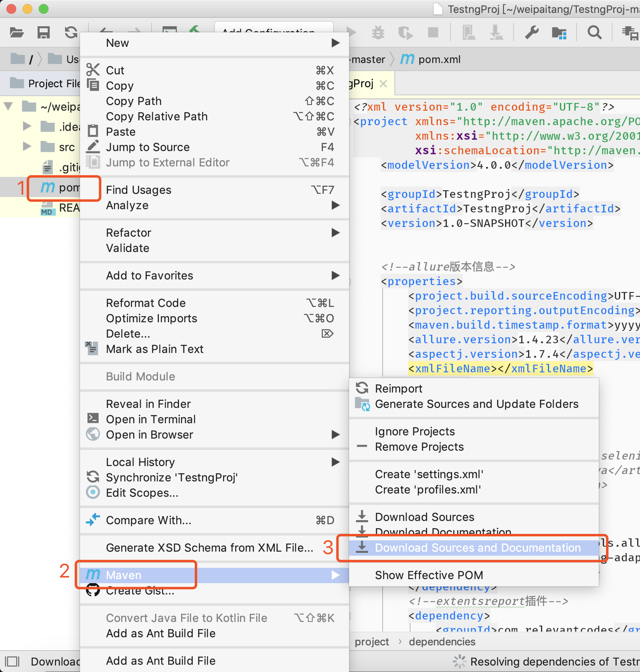Select Edit Scopes... menu item
640x672 pixels.
tap(215, 493)
